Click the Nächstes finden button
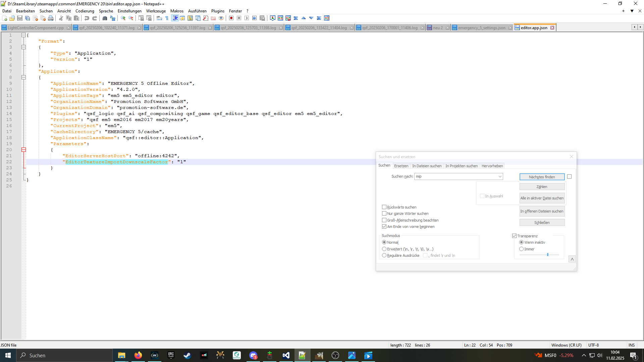644x362 pixels. pos(542,177)
